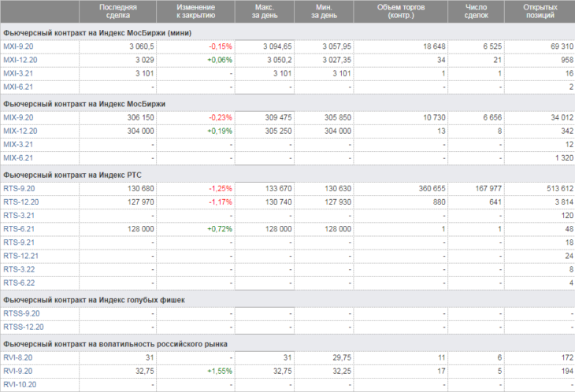Image resolution: width=575 pixels, height=392 pixels.
Task: Open the RTS-3.21 contract link
Action: click(19, 216)
